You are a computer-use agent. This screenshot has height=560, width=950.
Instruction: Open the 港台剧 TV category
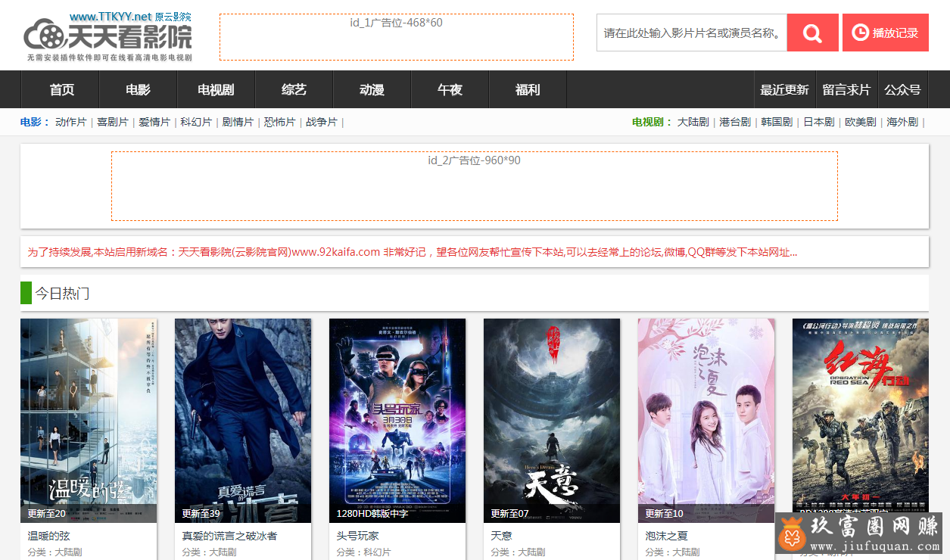735,122
